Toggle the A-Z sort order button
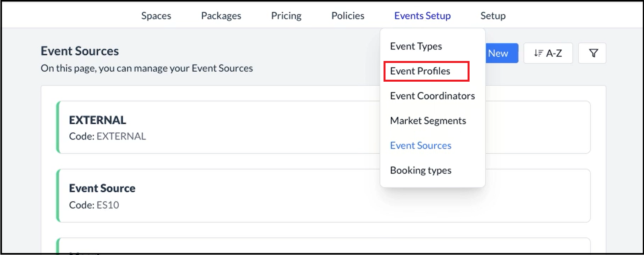Image resolution: width=644 pixels, height=255 pixels. pos(548,53)
